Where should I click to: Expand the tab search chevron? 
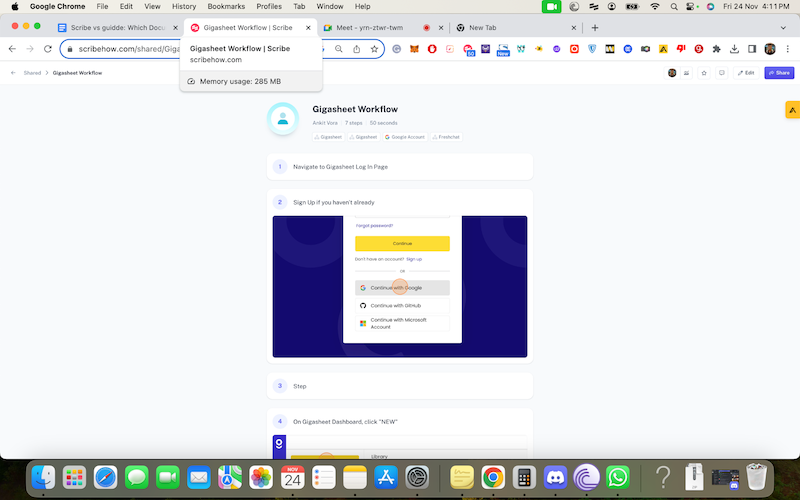(783, 28)
